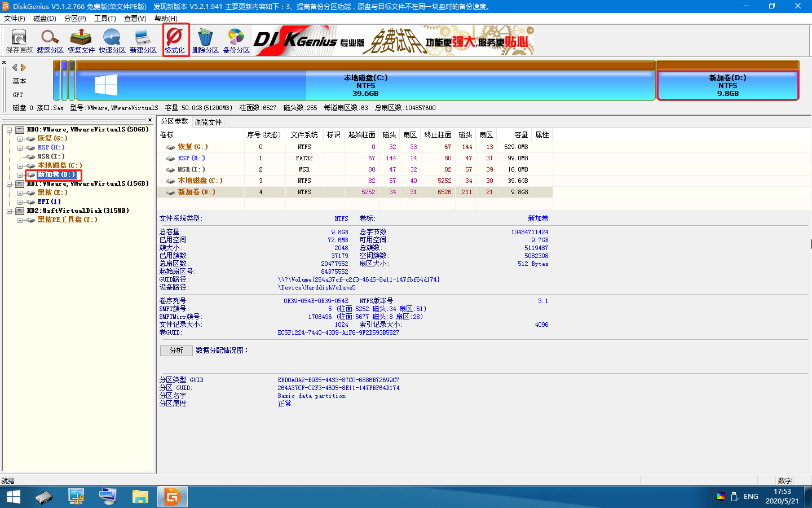
Task: Select the 新加卷 (D:) block in the disk map
Action: (727, 85)
